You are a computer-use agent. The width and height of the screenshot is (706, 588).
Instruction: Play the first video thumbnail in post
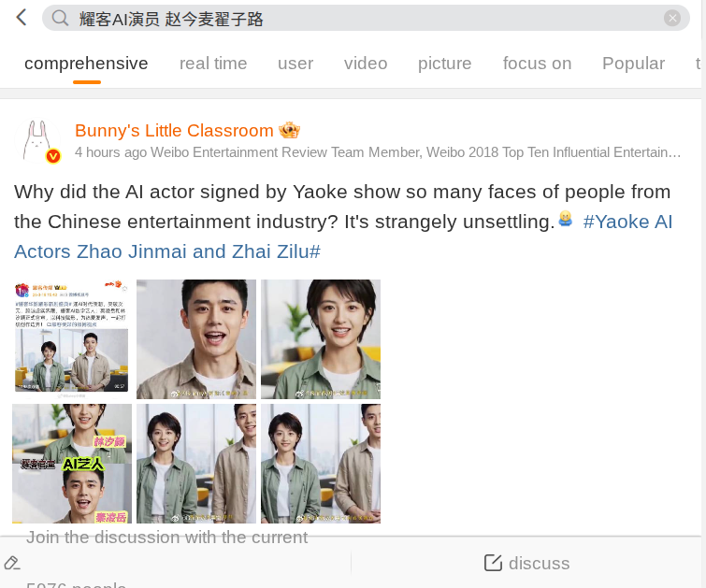click(72, 338)
